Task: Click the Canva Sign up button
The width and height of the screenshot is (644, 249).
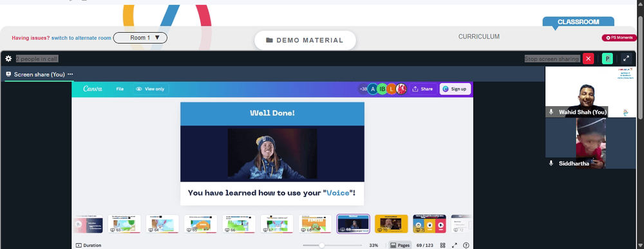Action: click(x=455, y=89)
